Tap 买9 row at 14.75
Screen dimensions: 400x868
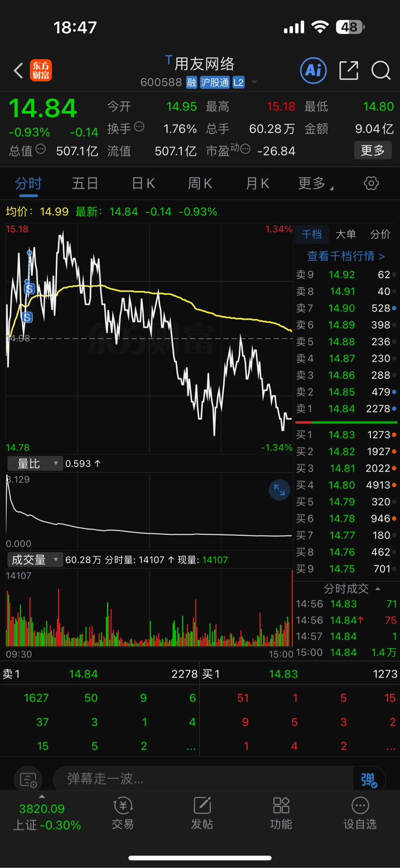[346, 569]
